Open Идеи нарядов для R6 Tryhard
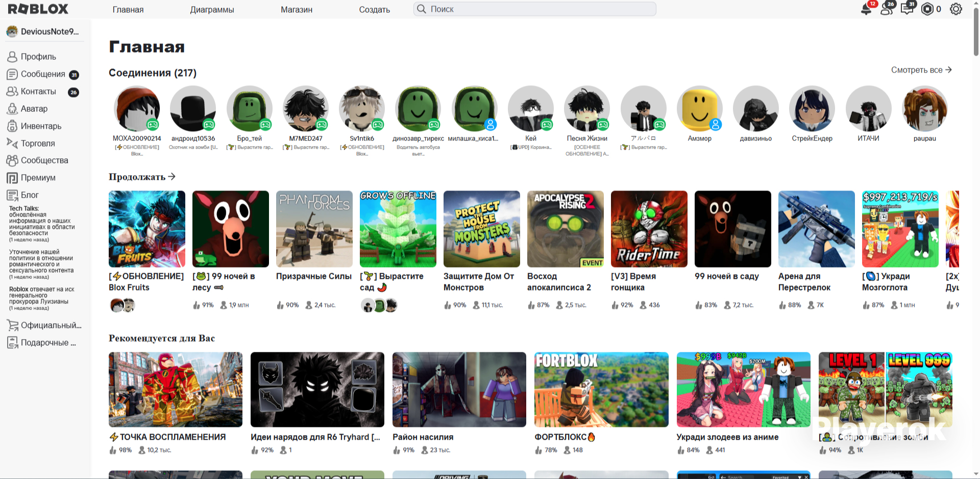The image size is (980, 479). (x=317, y=390)
